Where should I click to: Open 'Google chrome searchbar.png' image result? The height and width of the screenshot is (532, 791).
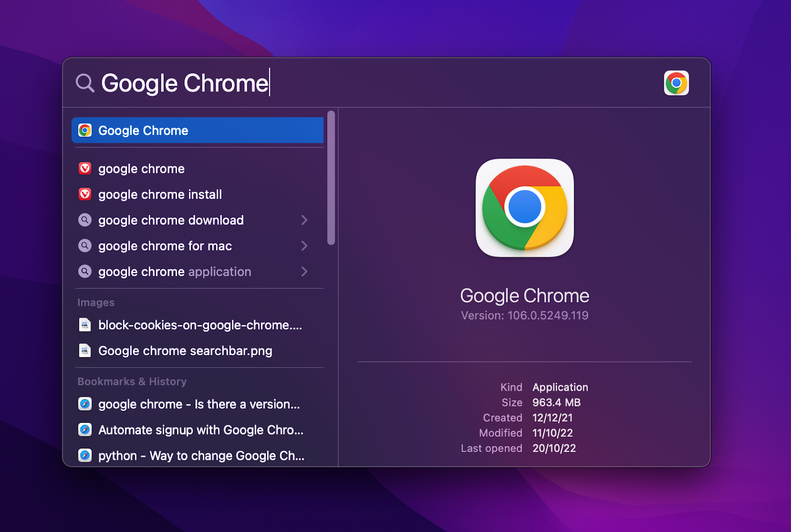(198, 350)
